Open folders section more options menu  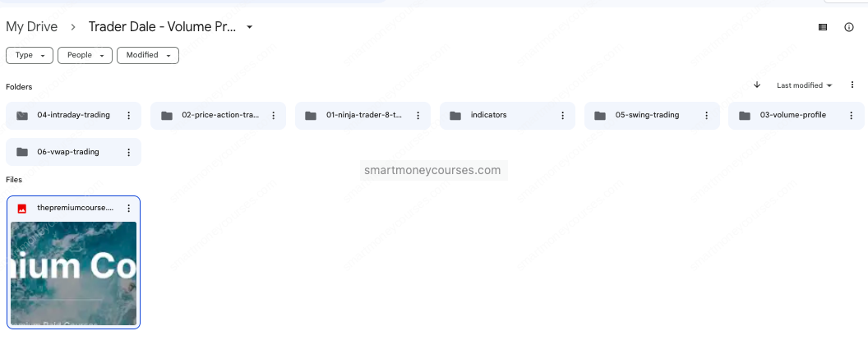pos(852,85)
